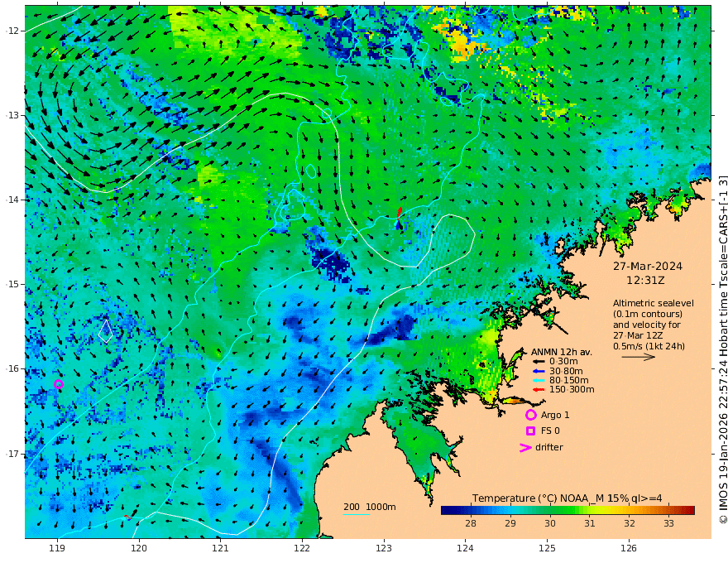Click the longitude axis label 126
This screenshot has width=728, height=563.
(x=629, y=549)
